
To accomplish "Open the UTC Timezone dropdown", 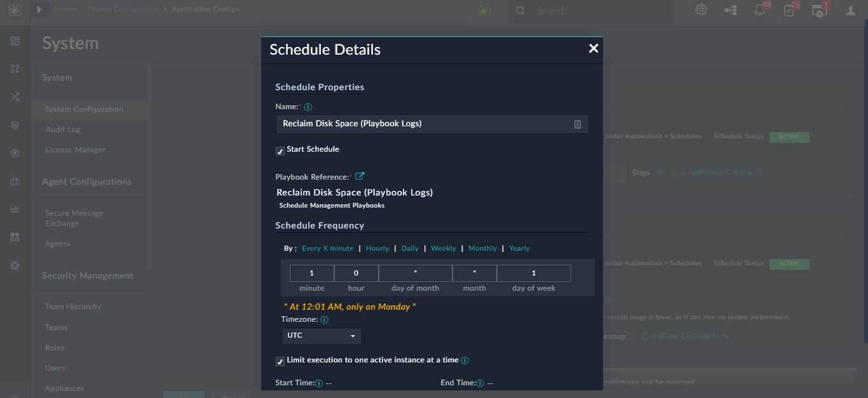I will pyautogui.click(x=321, y=336).
